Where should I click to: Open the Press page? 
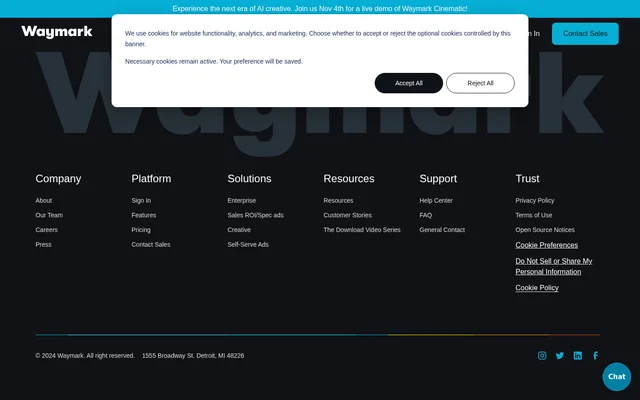(43, 244)
